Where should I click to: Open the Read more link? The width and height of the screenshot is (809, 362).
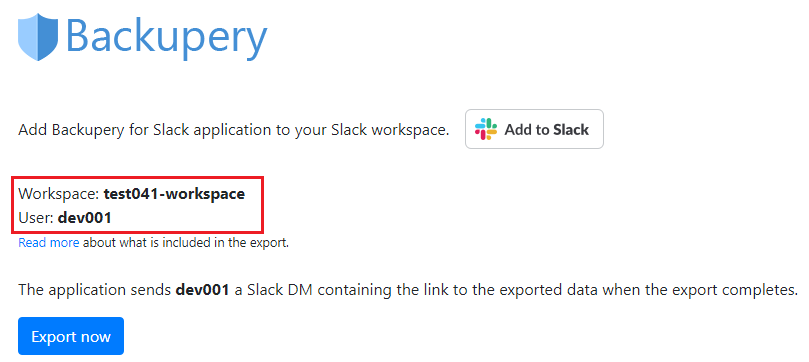[48, 242]
